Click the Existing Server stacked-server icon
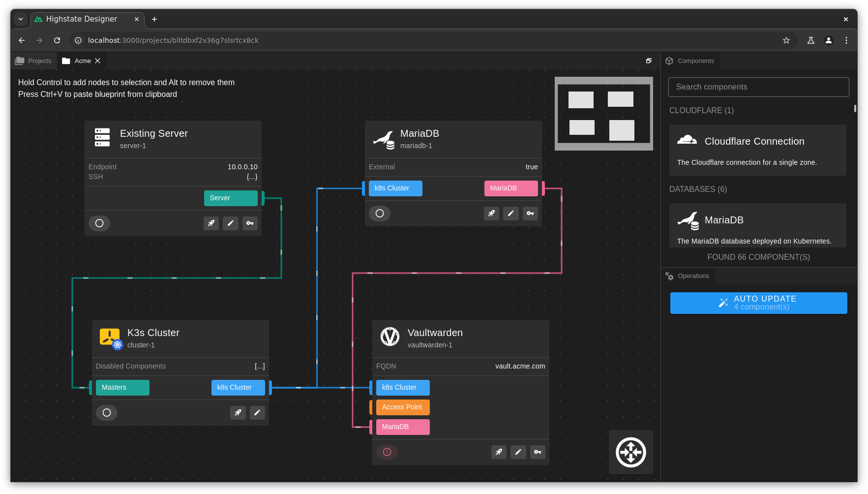This screenshot has height=494, width=868. pyautogui.click(x=102, y=138)
